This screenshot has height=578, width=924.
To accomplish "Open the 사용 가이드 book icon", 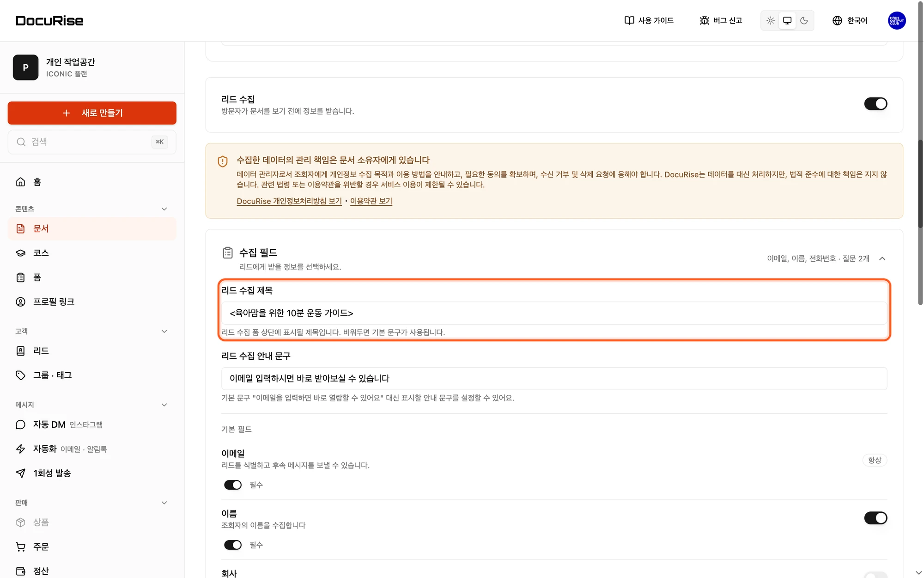I will click(629, 20).
